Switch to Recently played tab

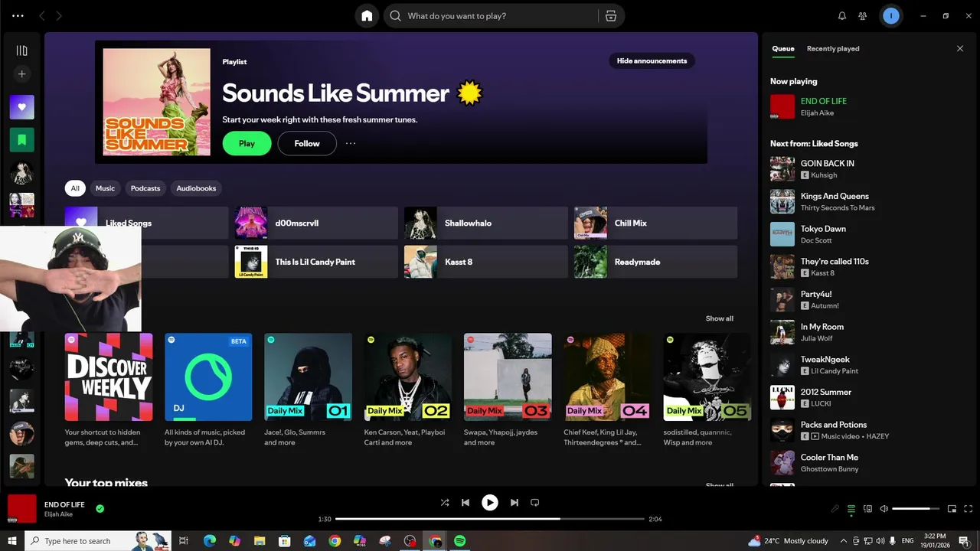[833, 48]
